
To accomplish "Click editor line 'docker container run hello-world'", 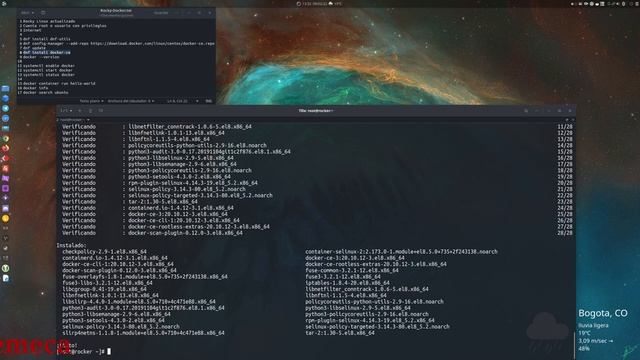I will pos(59,83).
